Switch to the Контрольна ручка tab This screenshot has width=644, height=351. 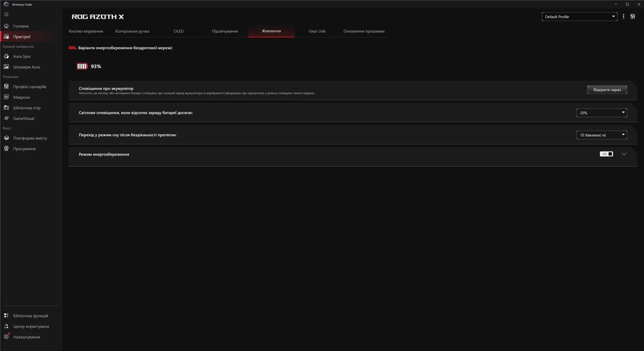[x=132, y=31]
